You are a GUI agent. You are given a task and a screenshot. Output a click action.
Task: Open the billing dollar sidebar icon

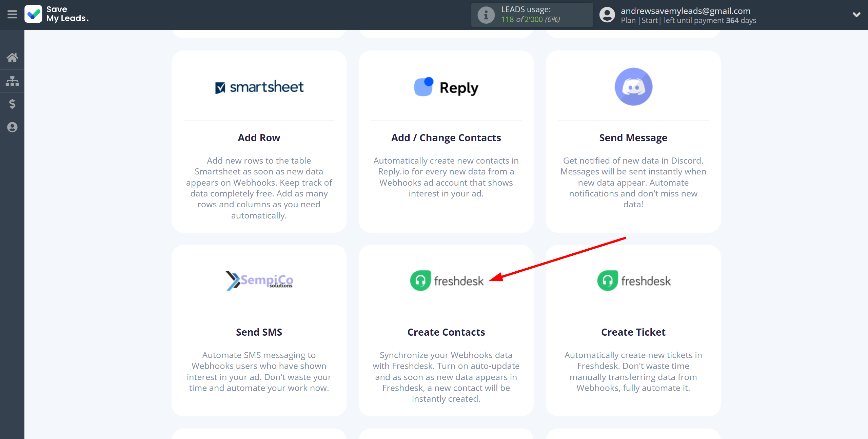click(12, 104)
